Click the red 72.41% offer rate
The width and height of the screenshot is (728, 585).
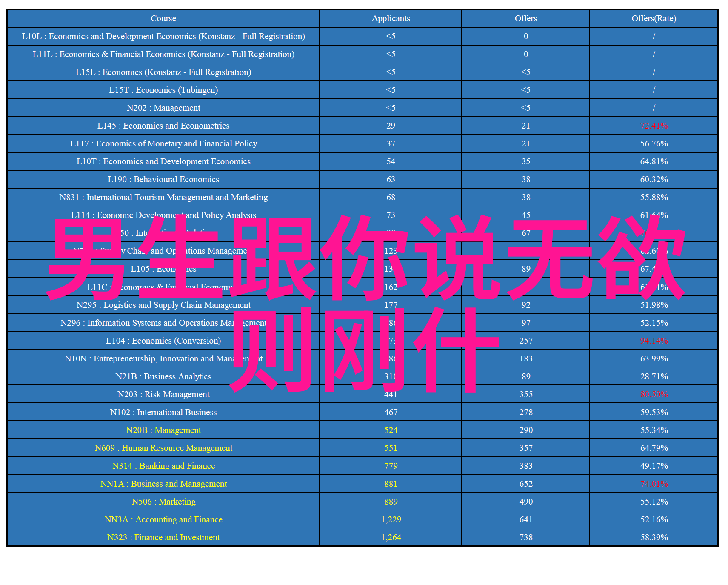point(654,126)
